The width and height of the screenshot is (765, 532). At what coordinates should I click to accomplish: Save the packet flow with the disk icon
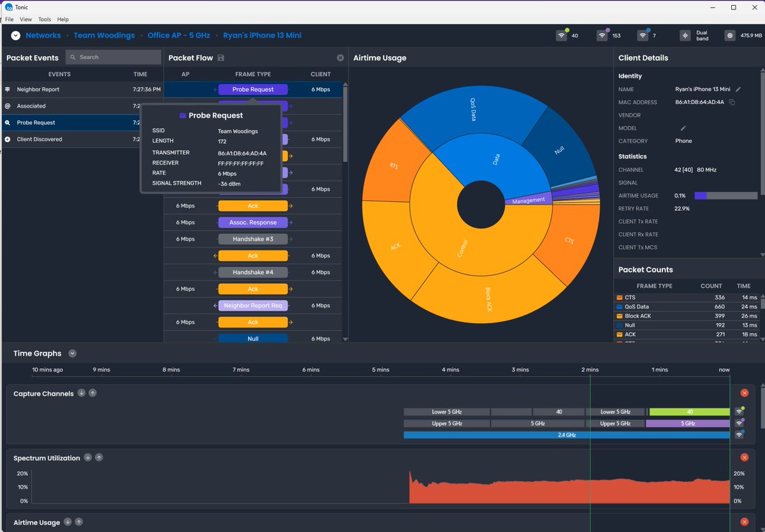pyautogui.click(x=221, y=58)
